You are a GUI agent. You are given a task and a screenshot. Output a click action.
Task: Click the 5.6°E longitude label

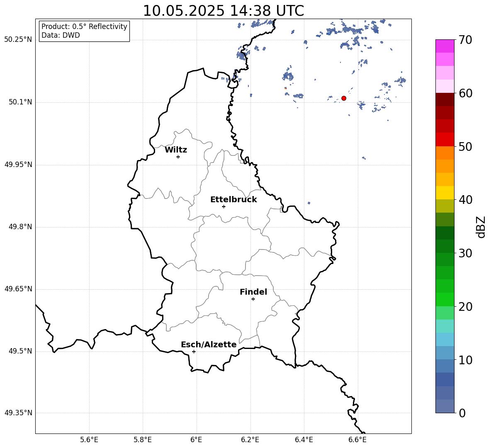coord(89,440)
